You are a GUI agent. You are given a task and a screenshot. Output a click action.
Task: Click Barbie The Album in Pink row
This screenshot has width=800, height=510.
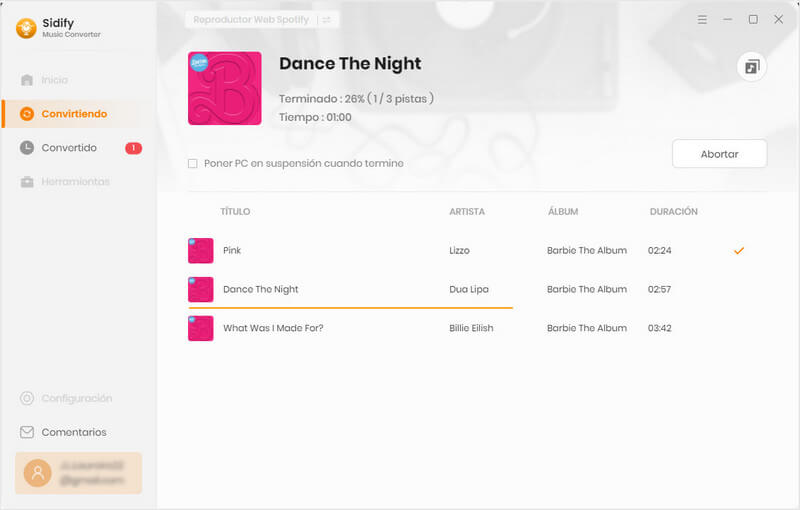587,250
